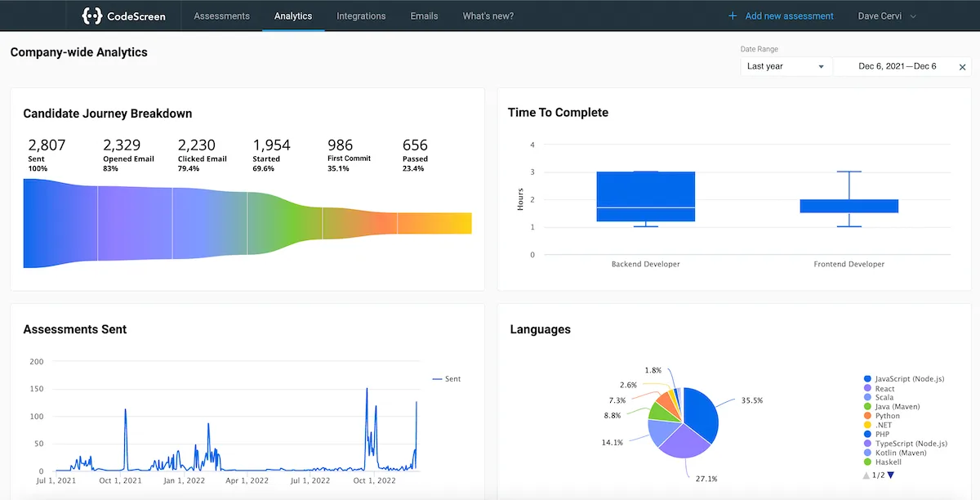This screenshot has height=500, width=980.
Task: Click the Assessments Sent heading
Action: (x=75, y=329)
